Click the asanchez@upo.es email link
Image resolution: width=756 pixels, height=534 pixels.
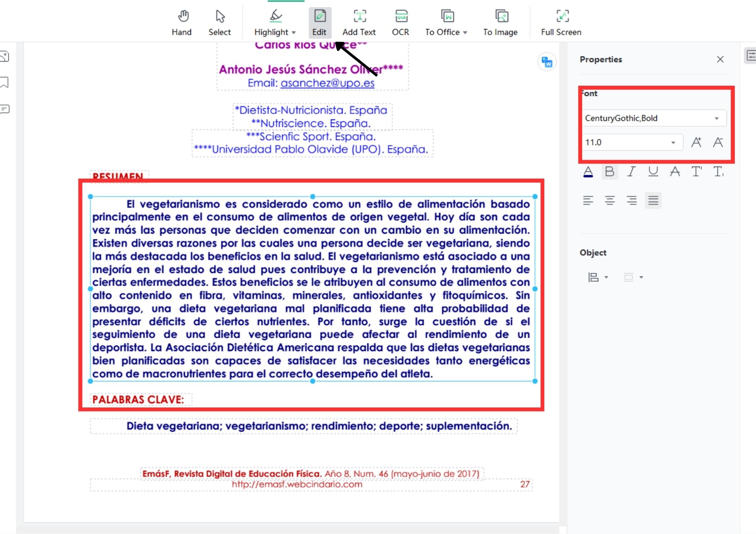[327, 83]
